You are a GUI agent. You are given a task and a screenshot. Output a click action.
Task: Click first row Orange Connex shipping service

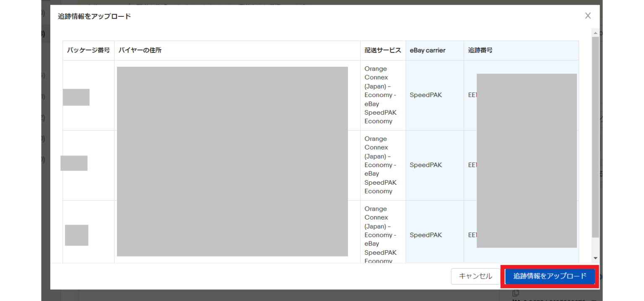click(x=380, y=95)
